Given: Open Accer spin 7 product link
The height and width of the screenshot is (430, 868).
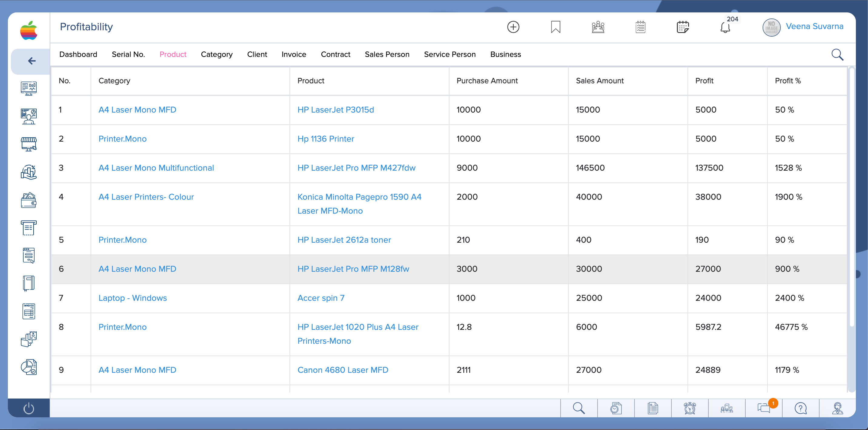Looking at the screenshot, I should [321, 298].
